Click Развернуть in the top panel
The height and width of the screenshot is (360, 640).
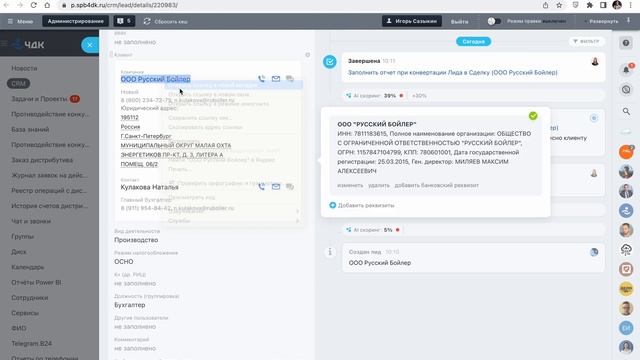pyautogui.click(x=601, y=21)
